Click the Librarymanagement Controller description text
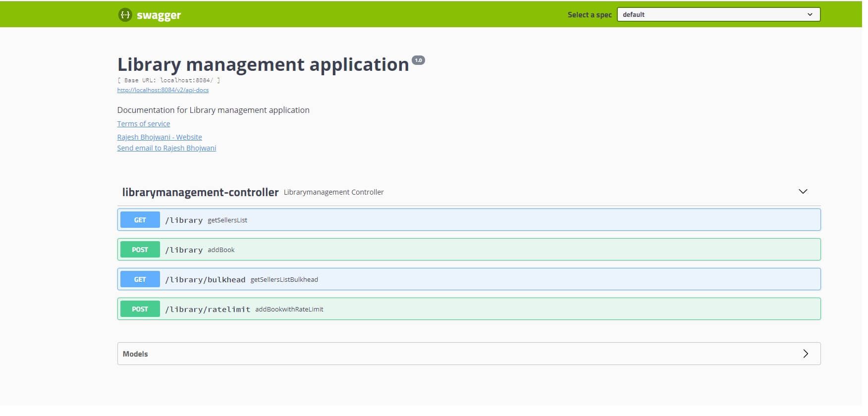The height and width of the screenshot is (416, 868). (334, 192)
